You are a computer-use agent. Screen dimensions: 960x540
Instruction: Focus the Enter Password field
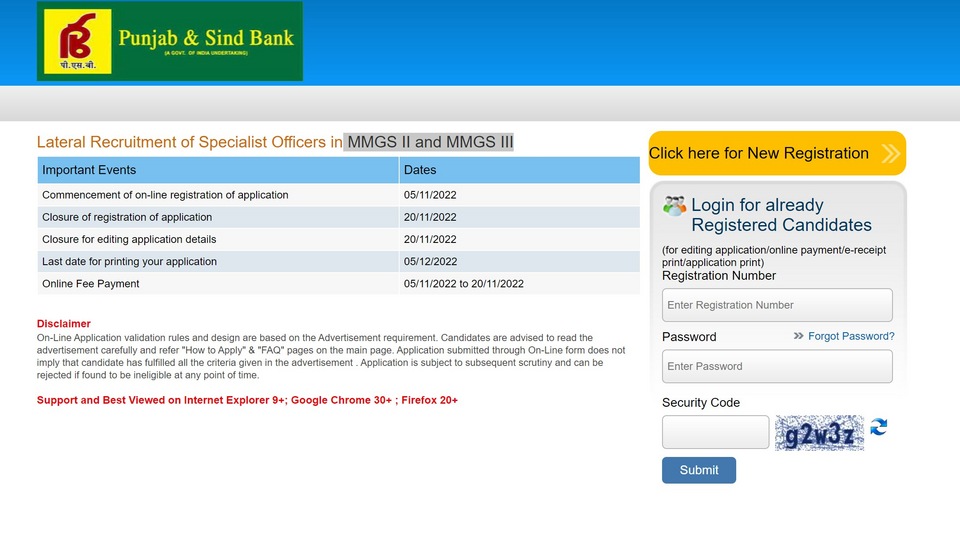[777, 366]
